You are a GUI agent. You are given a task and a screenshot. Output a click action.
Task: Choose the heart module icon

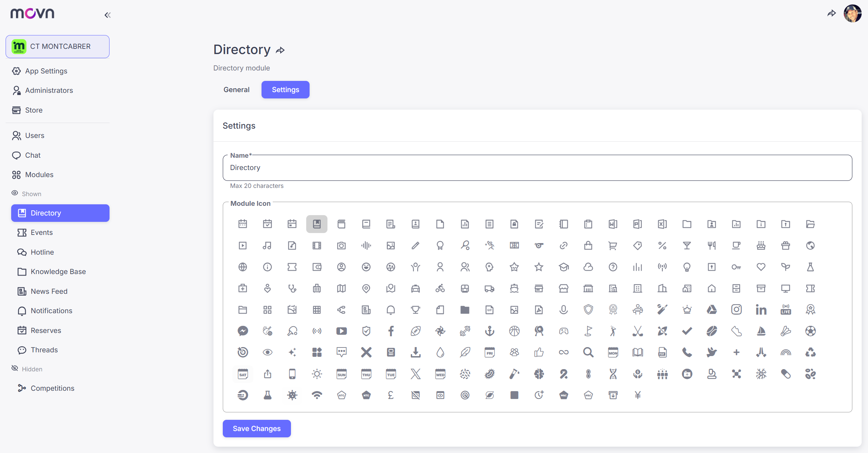pos(761,267)
